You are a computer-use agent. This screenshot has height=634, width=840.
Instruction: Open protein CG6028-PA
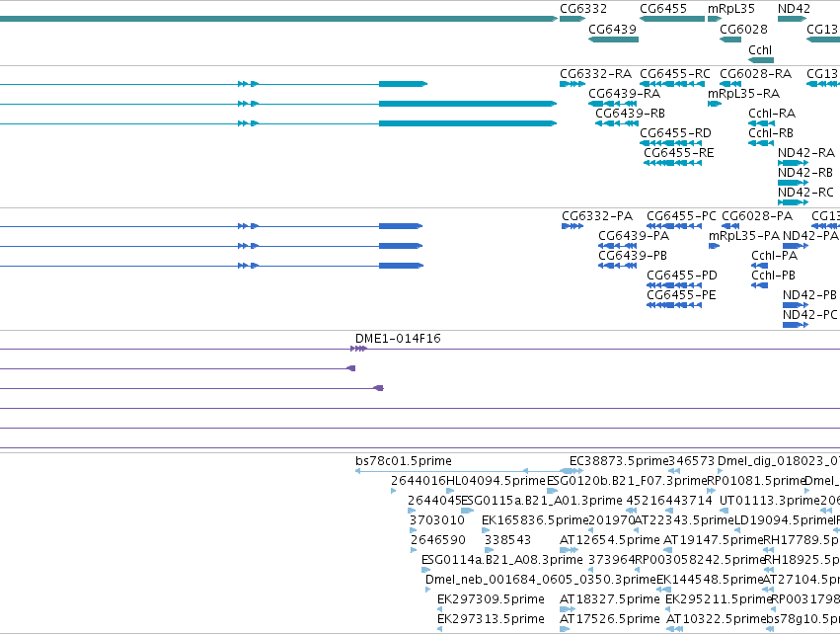(x=756, y=216)
